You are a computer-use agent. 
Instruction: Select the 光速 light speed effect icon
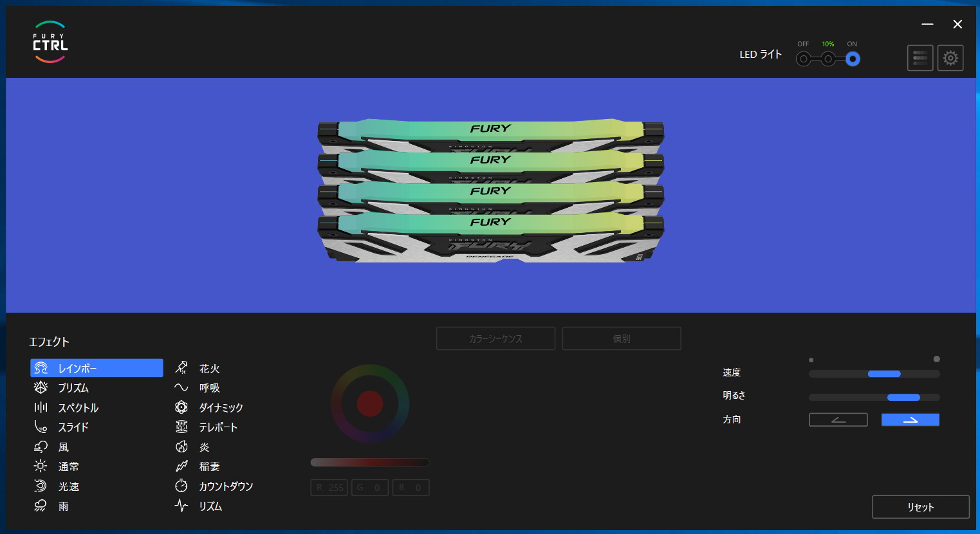point(41,486)
